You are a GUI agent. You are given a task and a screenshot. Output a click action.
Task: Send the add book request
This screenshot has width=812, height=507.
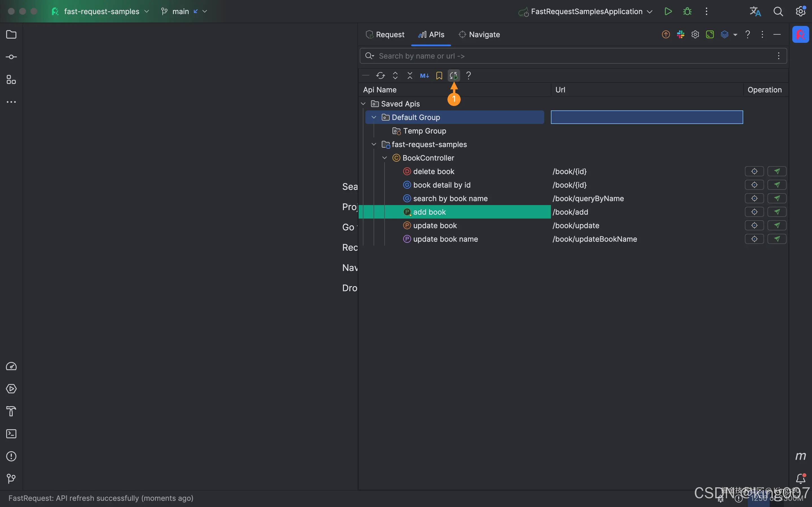click(777, 212)
